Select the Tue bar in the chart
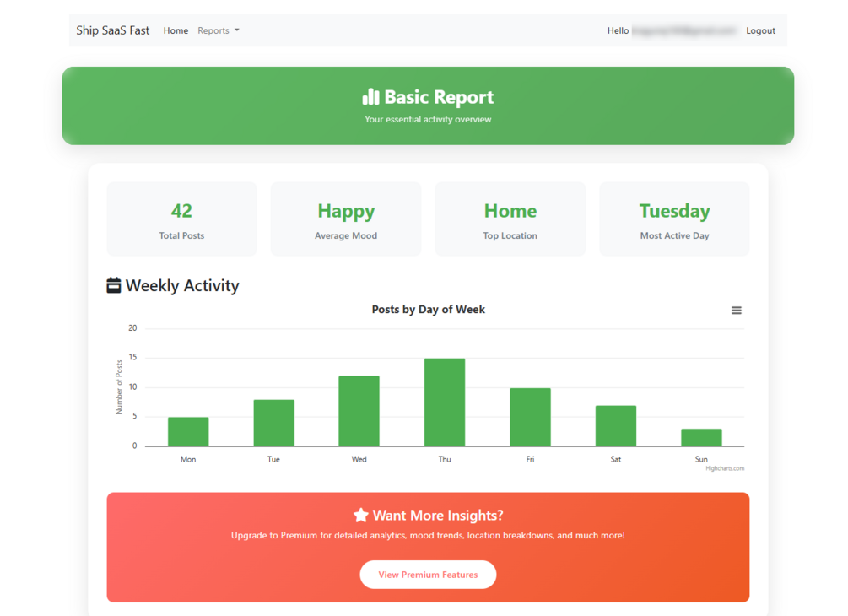The image size is (848, 616). (x=273, y=423)
